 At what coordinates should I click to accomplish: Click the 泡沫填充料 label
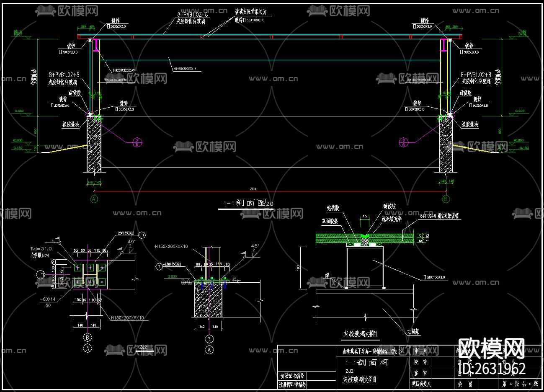tap(392, 218)
